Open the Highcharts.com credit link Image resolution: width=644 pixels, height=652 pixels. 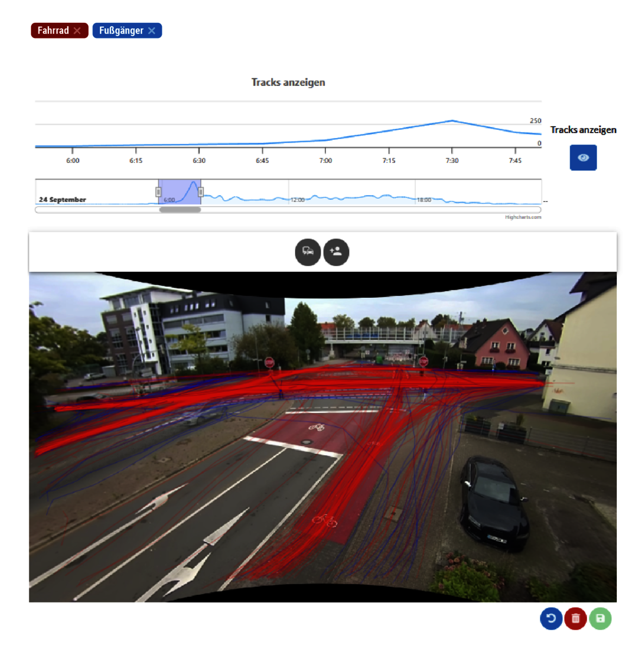(x=523, y=216)
